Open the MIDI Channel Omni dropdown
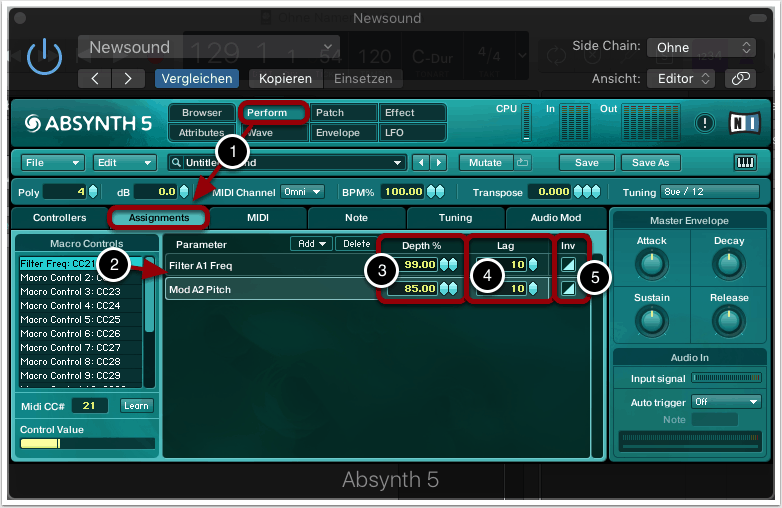Viewport: 782px width, 508px height. pos(303,191)
